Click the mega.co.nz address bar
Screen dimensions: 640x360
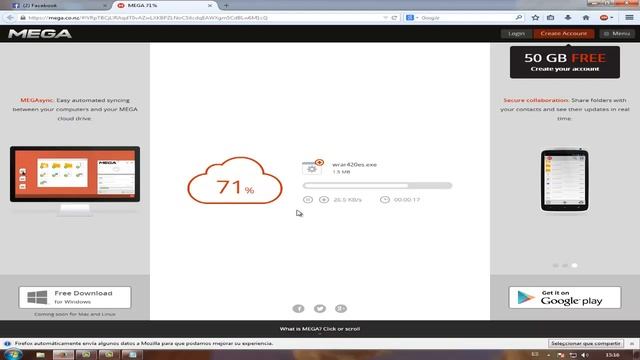click(x=204, y=18)
